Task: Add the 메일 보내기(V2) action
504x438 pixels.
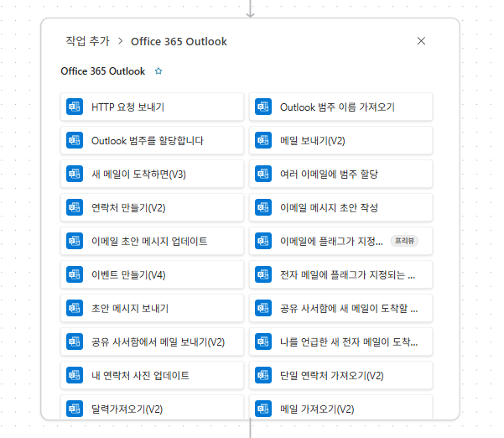Action: click(x=340, y=140)
